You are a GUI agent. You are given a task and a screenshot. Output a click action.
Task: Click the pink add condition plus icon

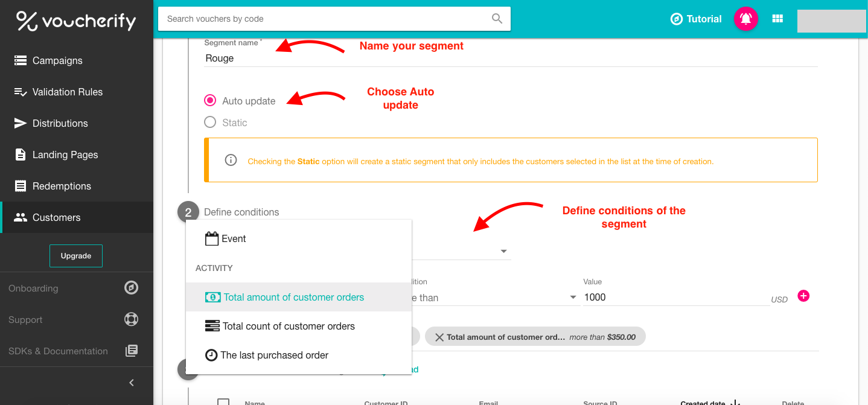pyautogui.click(x=803, y=296)
